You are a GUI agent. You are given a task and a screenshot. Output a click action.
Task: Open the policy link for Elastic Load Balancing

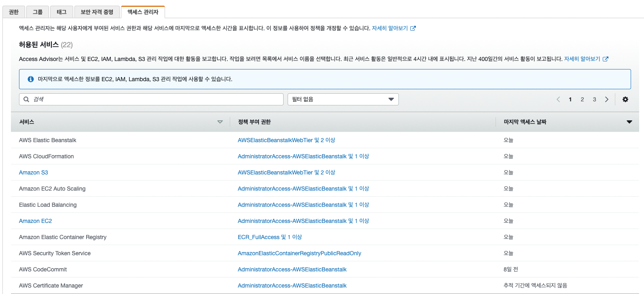click(x=303, y=205)
